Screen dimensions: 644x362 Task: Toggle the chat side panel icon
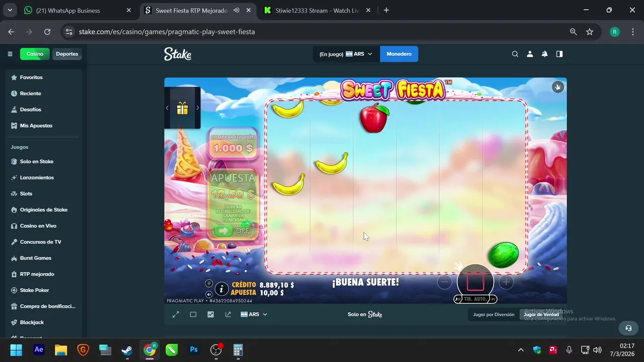[x=559, y=54]
